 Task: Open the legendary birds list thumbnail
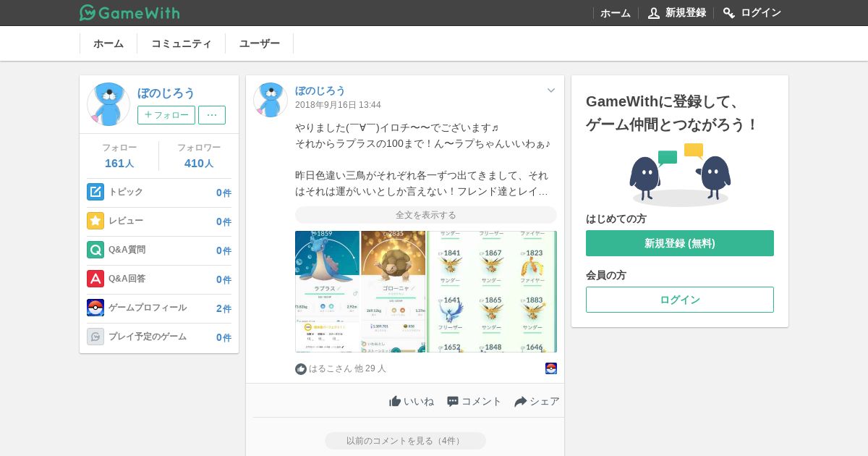(x=492, y=292)
